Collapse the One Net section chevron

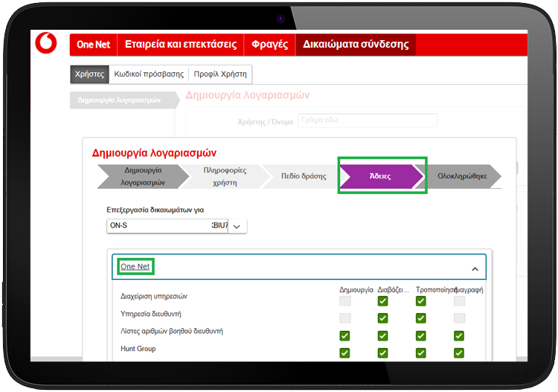(x=475, y=269)
